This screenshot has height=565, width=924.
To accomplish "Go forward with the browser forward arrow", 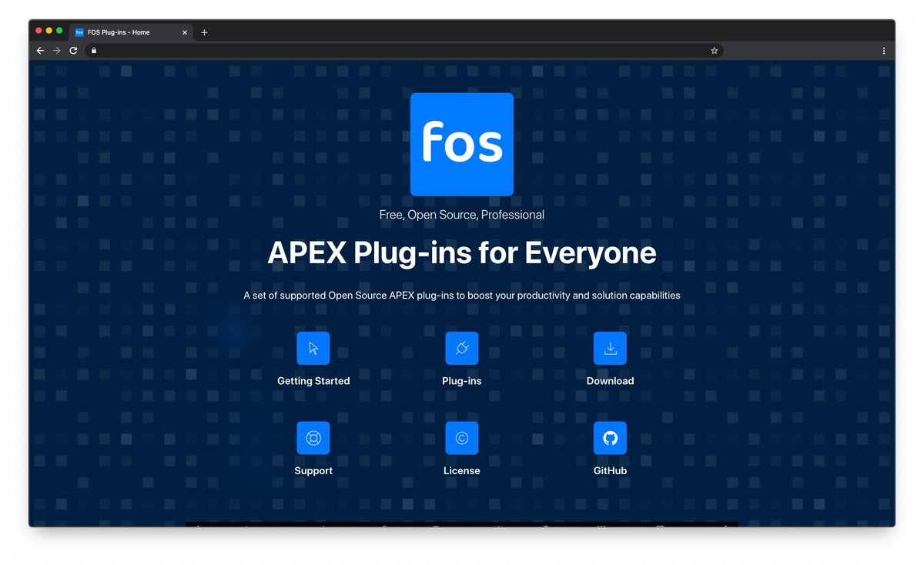I will pos(57,51).
